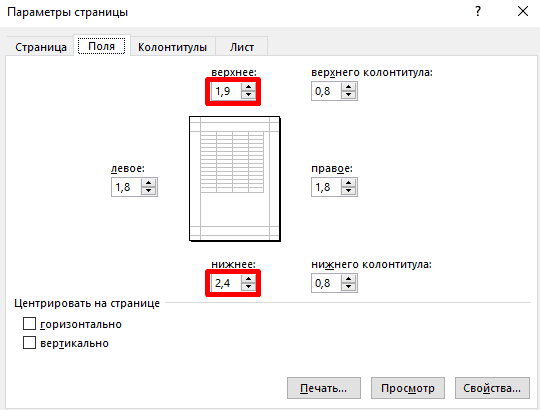The width and height of the screenshot is (540, 410).
Task: Click the нижнего колонтитула input field
Action: coord(326,283)
